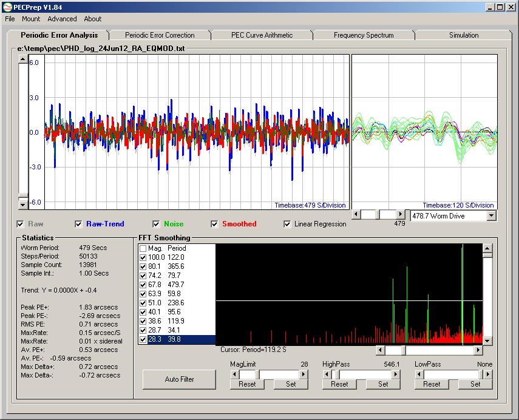This screenshot has width=519, height=420.
Task: Increase MagLimit with its right arrow
Action: 304,374
